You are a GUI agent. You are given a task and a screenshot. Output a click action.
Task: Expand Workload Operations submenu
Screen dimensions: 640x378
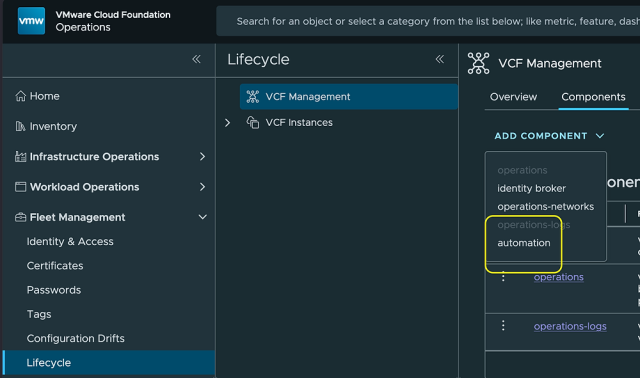(202, 187)
